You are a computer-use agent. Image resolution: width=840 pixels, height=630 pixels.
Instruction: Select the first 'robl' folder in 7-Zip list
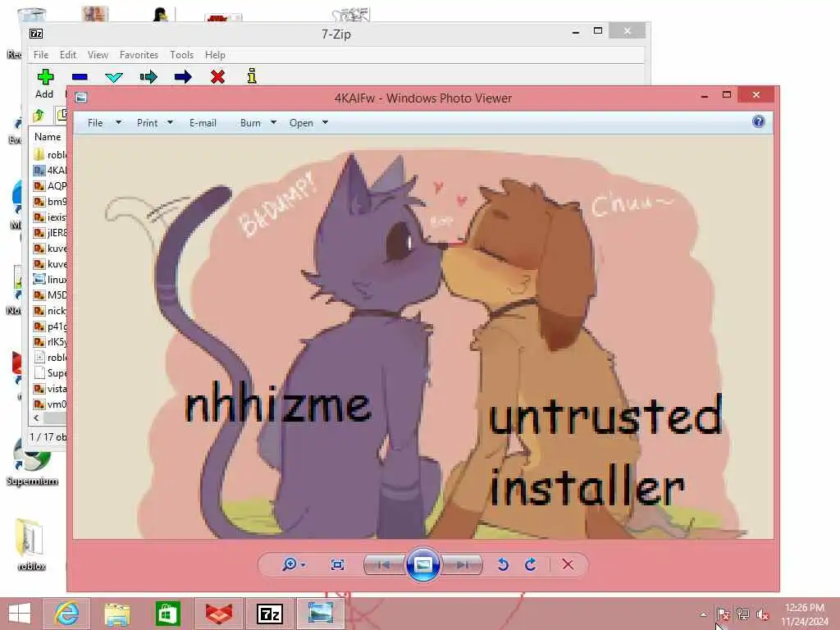pos(49,155)
